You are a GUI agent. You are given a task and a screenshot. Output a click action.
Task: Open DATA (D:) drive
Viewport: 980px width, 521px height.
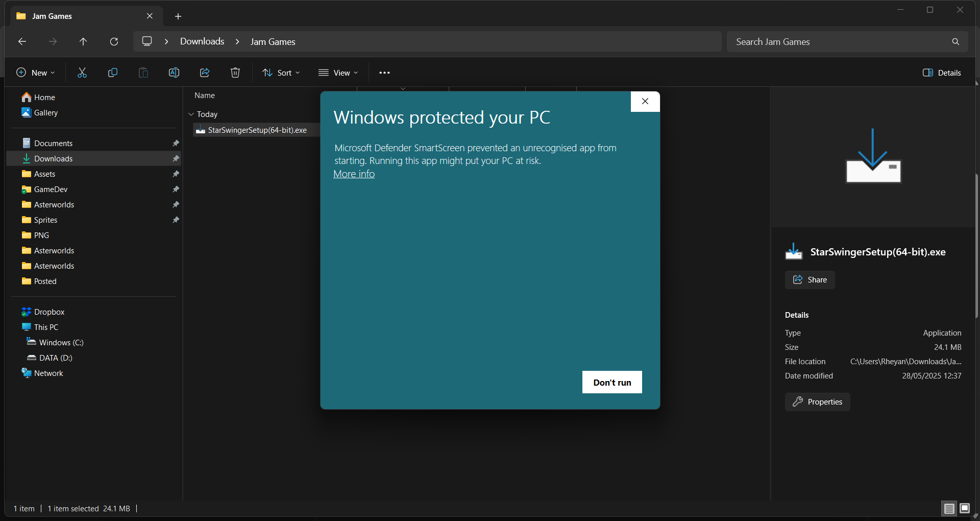tap(56, 358)
